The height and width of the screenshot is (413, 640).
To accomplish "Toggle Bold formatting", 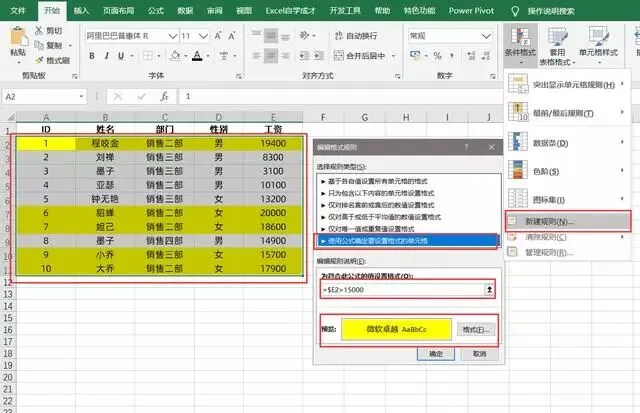I will coord(92,56).
